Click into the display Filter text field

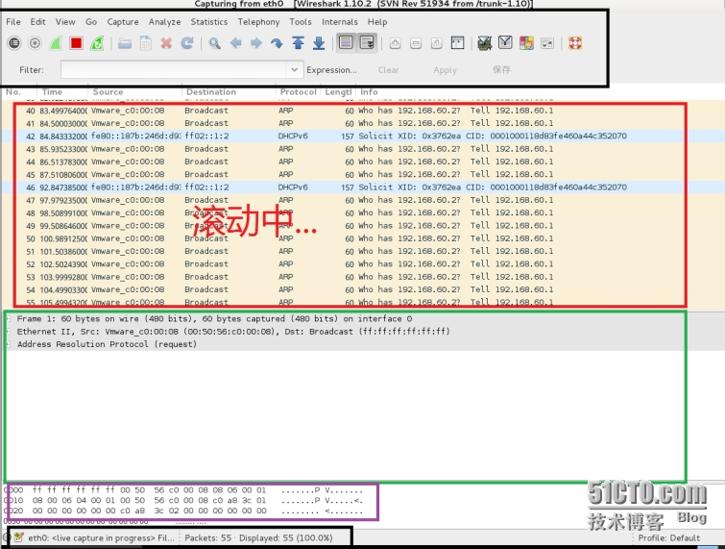pyautogui.click(x=174, y=70)
